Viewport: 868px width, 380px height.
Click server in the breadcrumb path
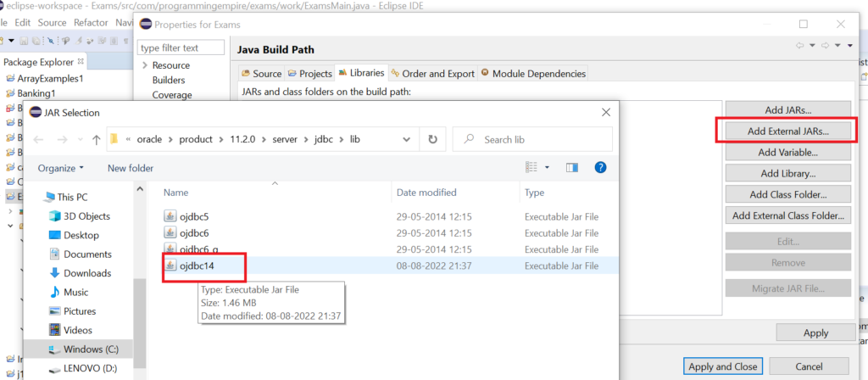[x=285, y=140]
